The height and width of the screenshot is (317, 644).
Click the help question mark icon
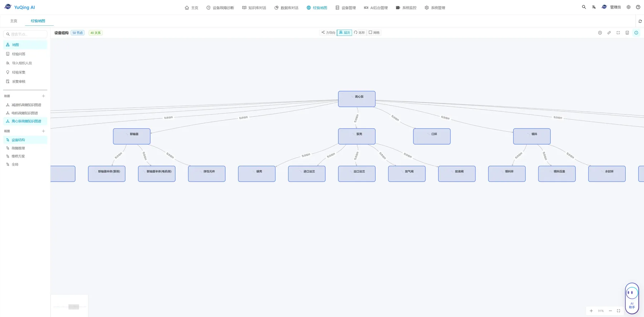click(638, 7)
